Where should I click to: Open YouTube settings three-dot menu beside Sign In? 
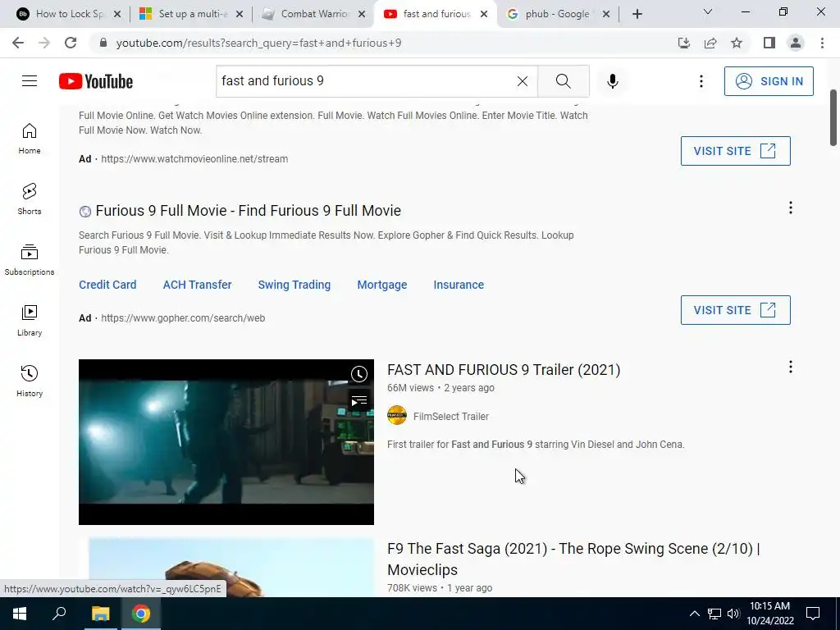[x=701, y=81]
